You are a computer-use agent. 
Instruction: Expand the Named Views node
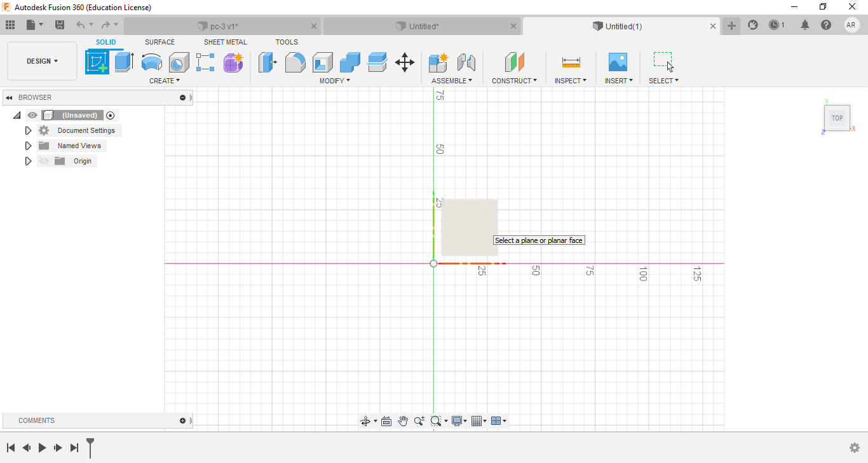click(x=28, y=146)
